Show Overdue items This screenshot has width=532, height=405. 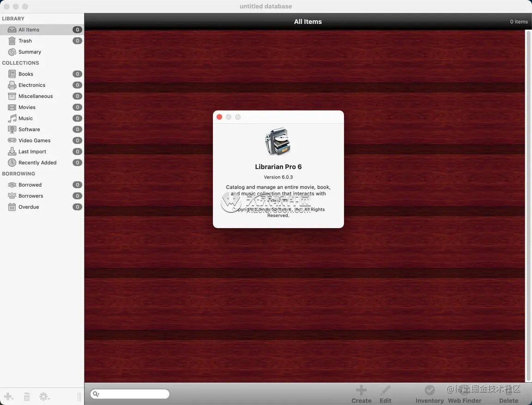point(42,207)
